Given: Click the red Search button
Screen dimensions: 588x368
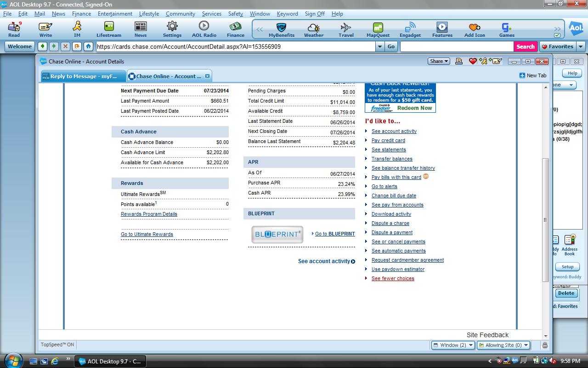Looking at the screenshot, I should (x=525, y=46).
